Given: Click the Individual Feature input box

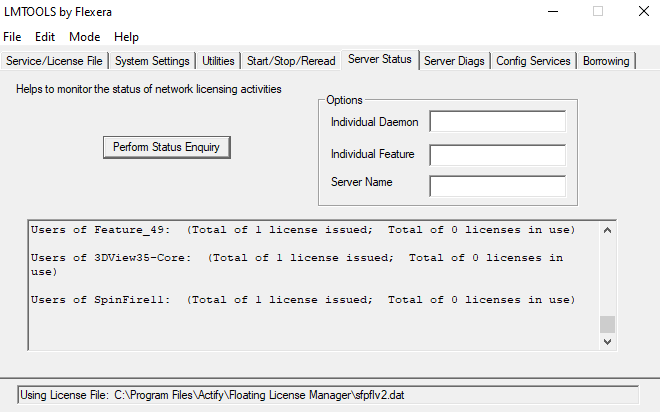Looking at the screenshot, I should click(x=497, y=155).
